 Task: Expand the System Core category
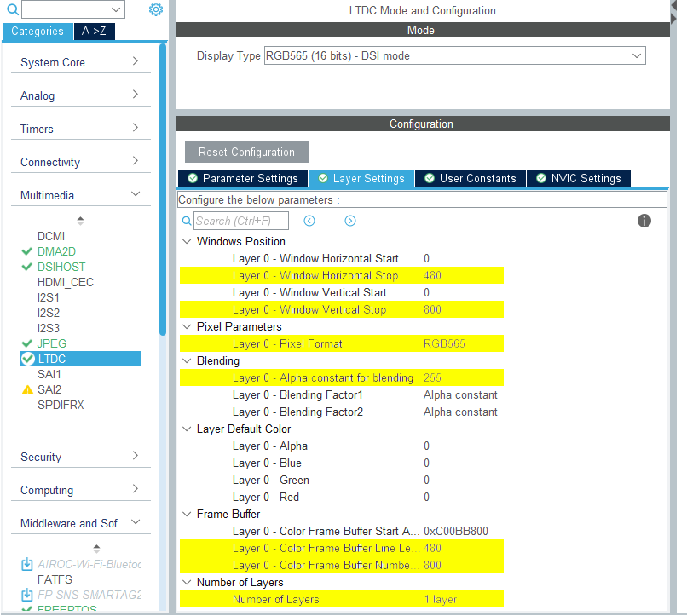tap(81, 62)
